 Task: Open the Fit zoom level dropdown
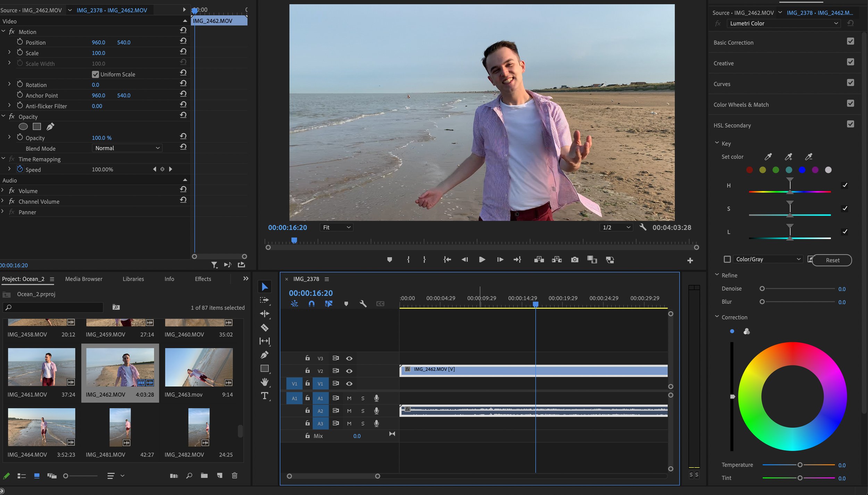click(x=336, y=227)
